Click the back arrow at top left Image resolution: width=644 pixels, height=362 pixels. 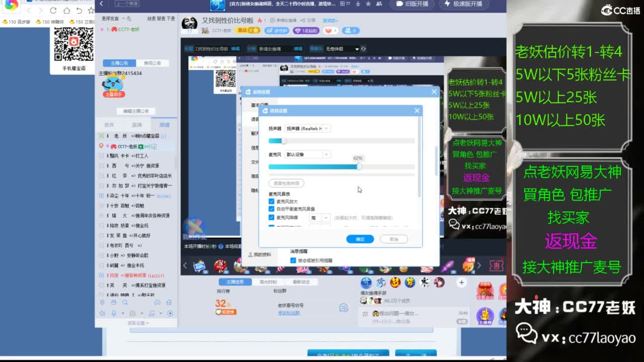coord(101,4)
